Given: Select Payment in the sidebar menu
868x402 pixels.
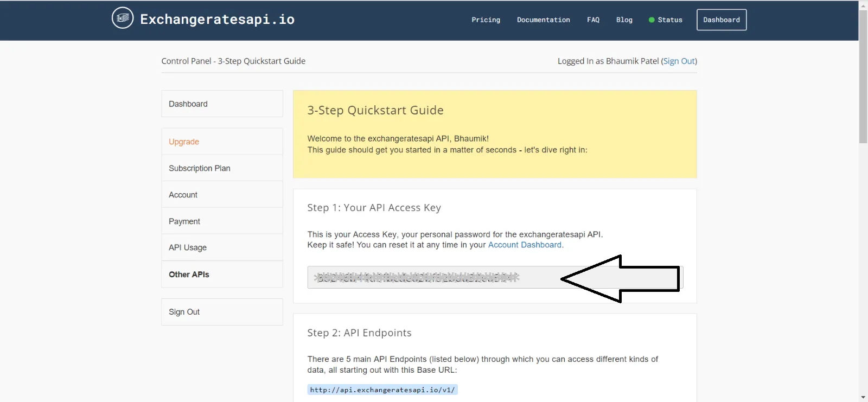Looking at the screenshot, I should pos(222,221).
